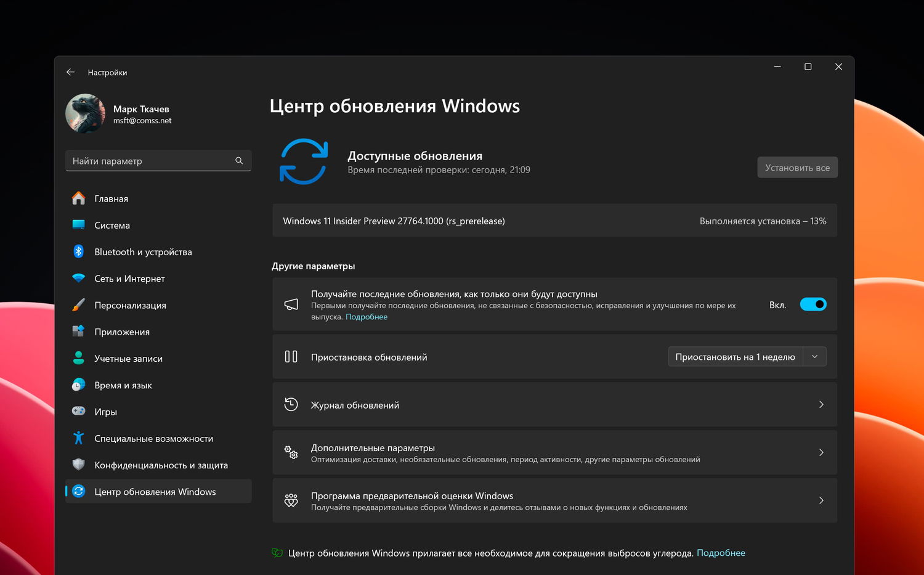Select the Система sidebar icon
924x575 pixels.
tap(79, 225)
